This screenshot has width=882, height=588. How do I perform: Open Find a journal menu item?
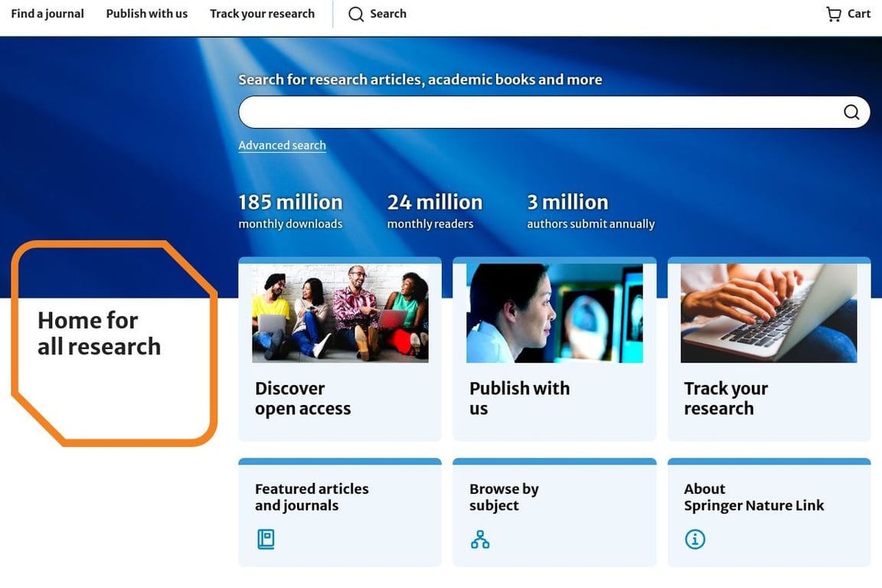47,14
